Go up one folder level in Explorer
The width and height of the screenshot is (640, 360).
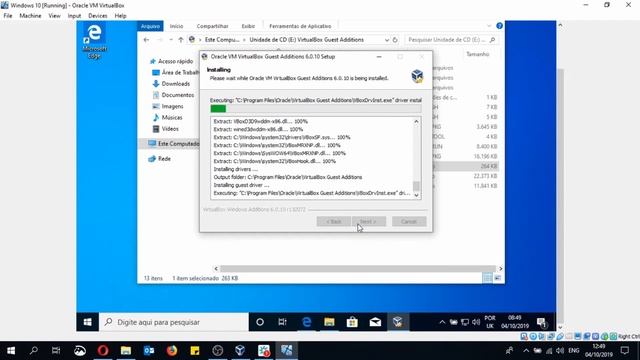pos(180,40)
